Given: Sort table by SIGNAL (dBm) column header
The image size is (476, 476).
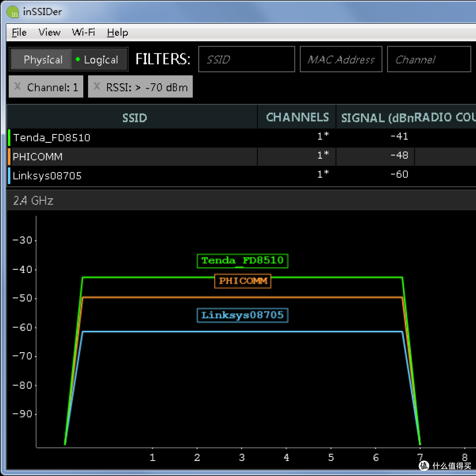Looking at the screenshot, I should [x=375, y=117].
